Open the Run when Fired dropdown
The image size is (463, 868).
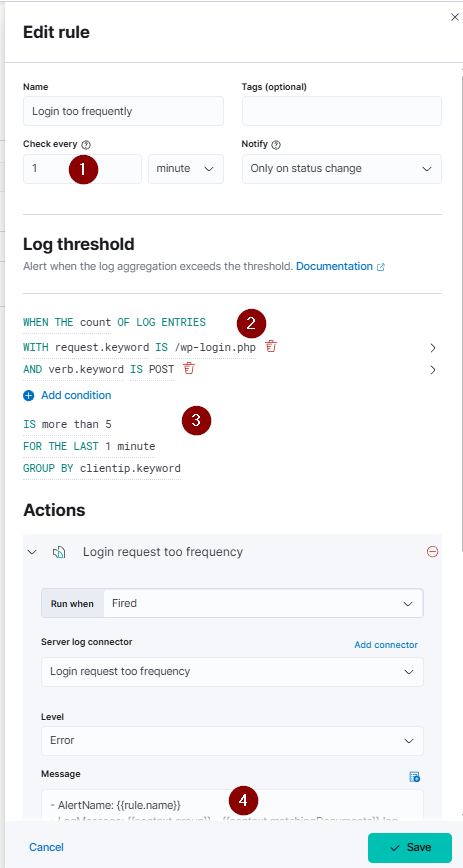tap(263, 603)
